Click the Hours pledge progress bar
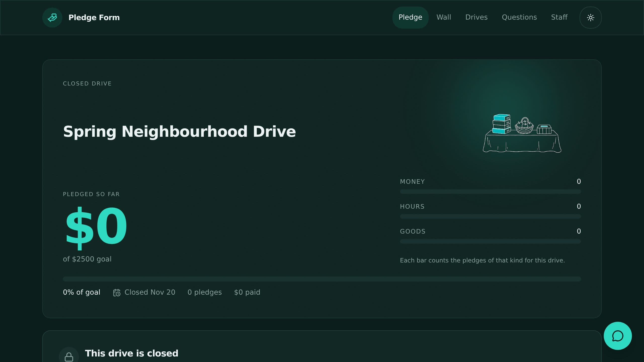This screenshot has height=362, width=644. pyautogui.click(x=490, y=217)
